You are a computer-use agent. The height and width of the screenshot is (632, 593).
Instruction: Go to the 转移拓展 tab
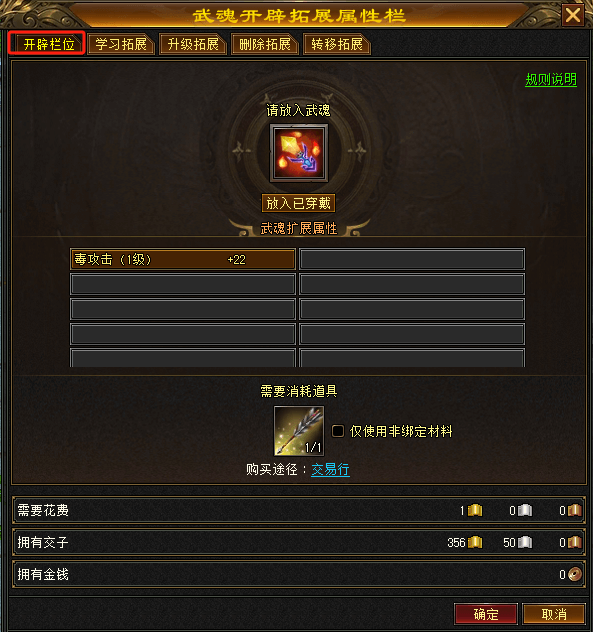(x=337, y=44)
